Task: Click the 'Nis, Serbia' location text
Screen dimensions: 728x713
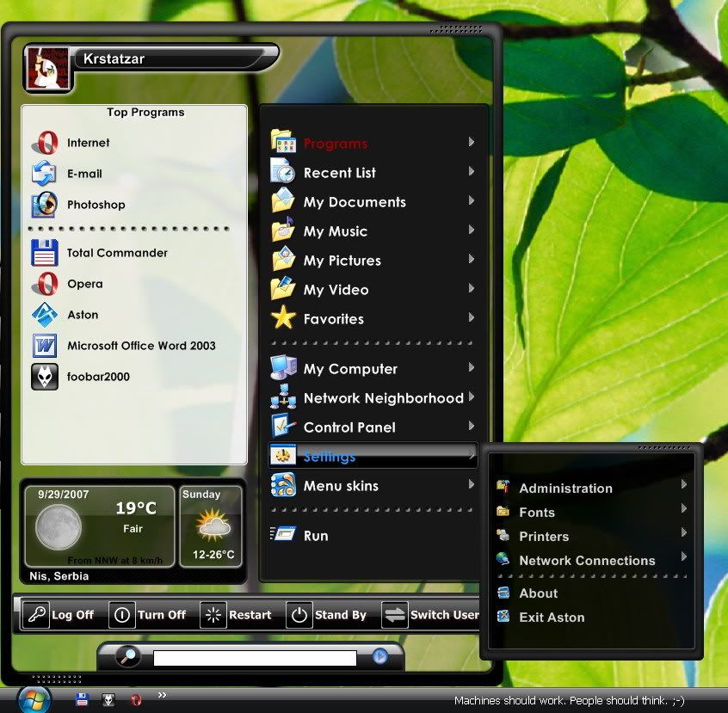Action: click(x=59, y=576)
